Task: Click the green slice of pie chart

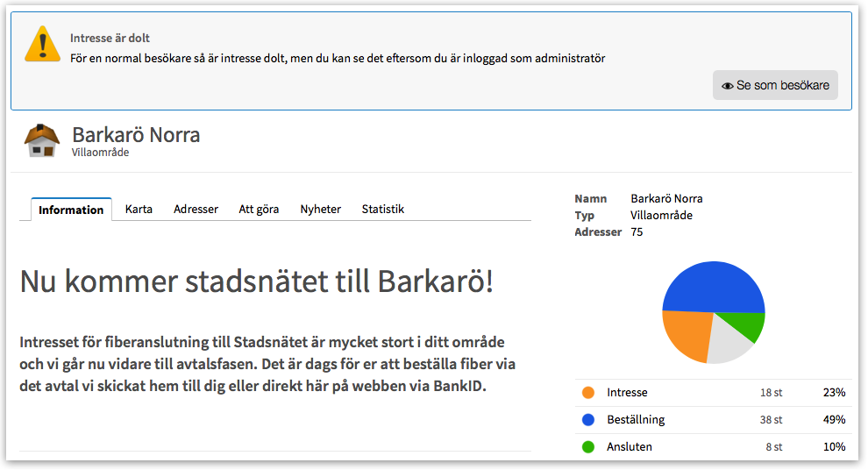Action: (x=751, y=326)
